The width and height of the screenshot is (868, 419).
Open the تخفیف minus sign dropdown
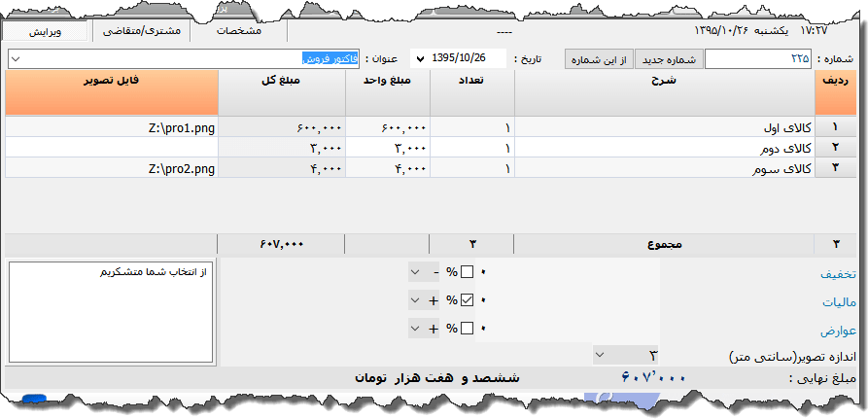[x=426, y=272]
